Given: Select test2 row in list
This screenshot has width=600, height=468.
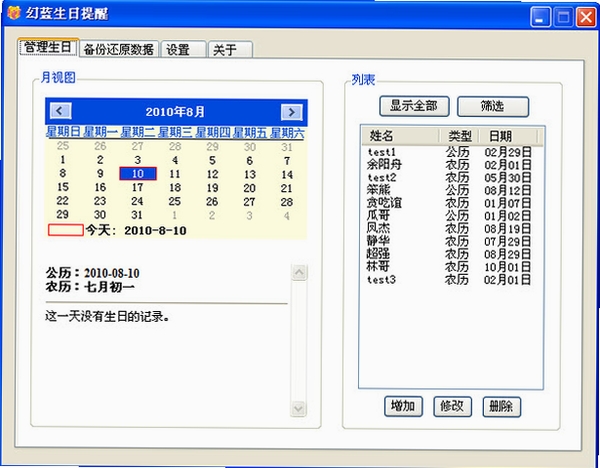Looking at the screenshot, I should coord(450,178).
